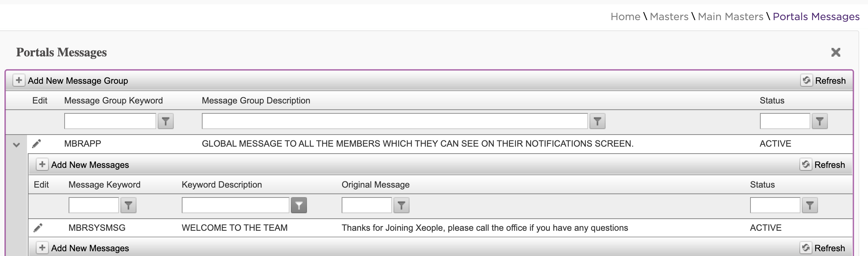Navigate to Main Masters breadcrumb
868x256 pixels.
click(730, 16)
